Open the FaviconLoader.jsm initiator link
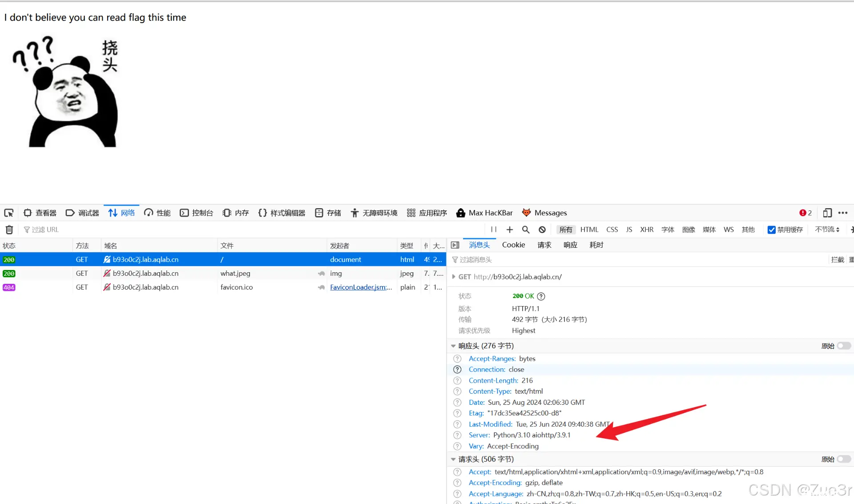 click(361, 287)
